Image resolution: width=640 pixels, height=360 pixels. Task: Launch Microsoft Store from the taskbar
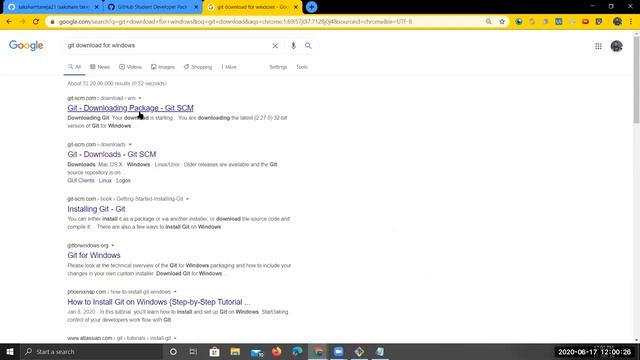(x=214, y=351)
